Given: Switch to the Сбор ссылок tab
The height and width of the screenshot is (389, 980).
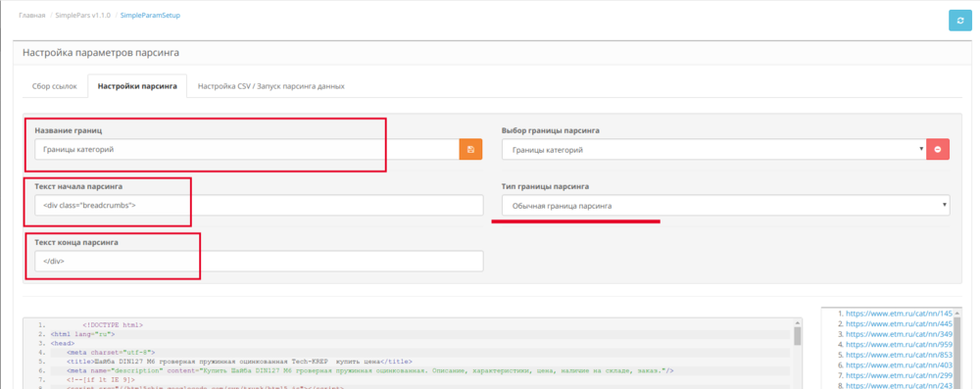Looking at the screenshot, I should [54, 86].
